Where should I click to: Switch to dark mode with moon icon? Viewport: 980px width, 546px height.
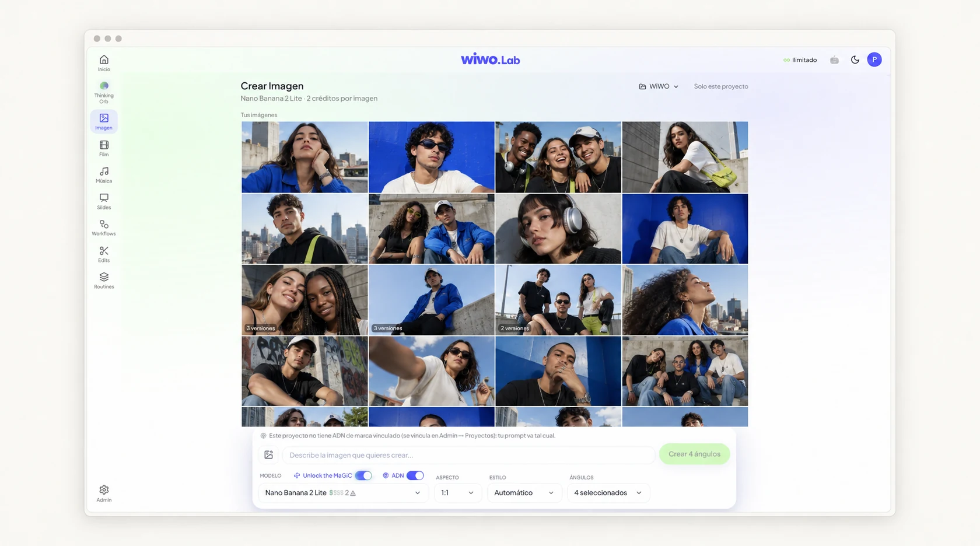point(855,60)
